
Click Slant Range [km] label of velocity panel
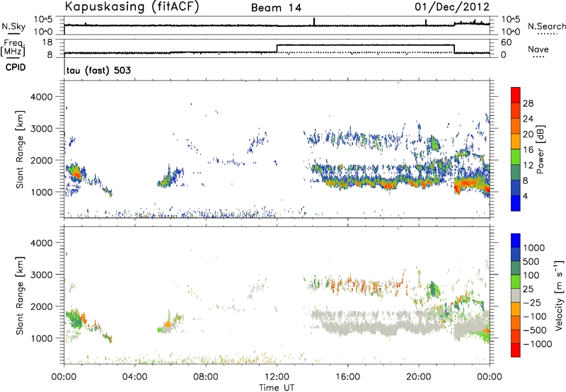click(20, 295)
